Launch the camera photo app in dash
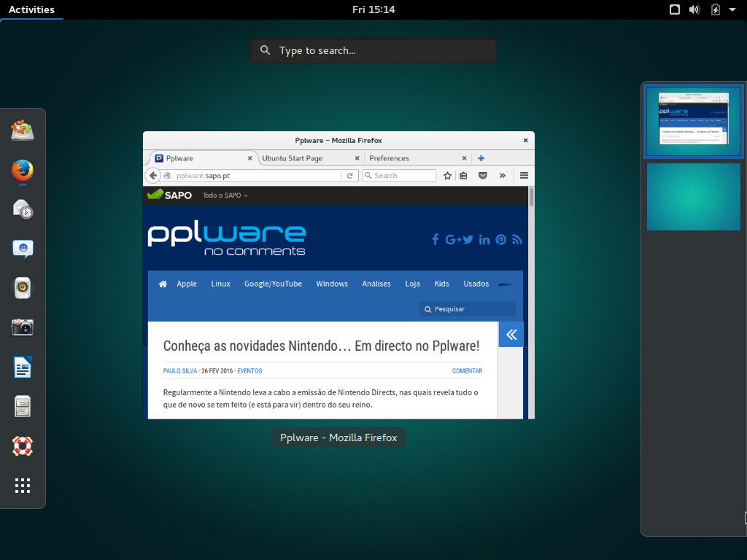This screenshot has width=747, height=560. [x=23, y=327]
